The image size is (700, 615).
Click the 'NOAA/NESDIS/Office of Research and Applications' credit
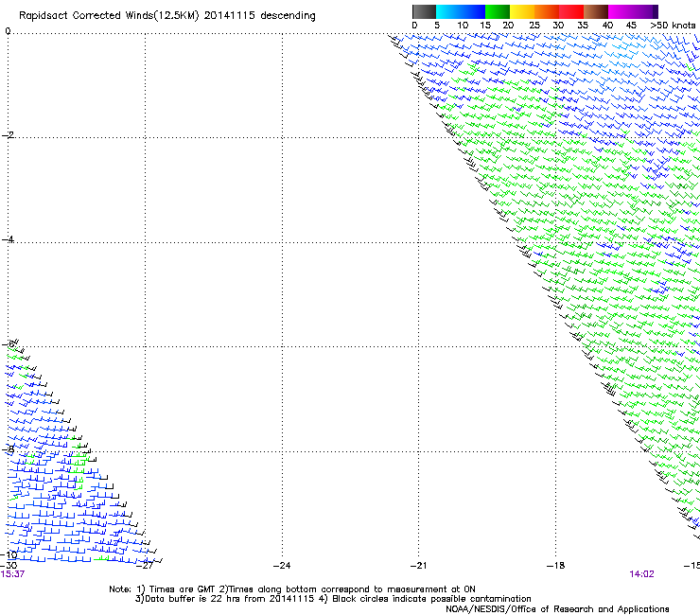557,609
